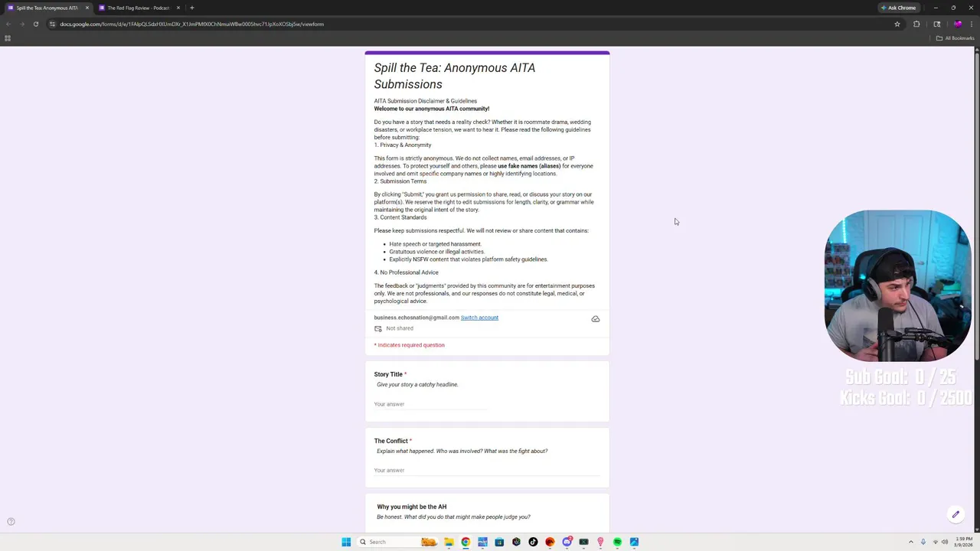Open a new browser tab
This screenshot has height=551, width=980.
192,8
